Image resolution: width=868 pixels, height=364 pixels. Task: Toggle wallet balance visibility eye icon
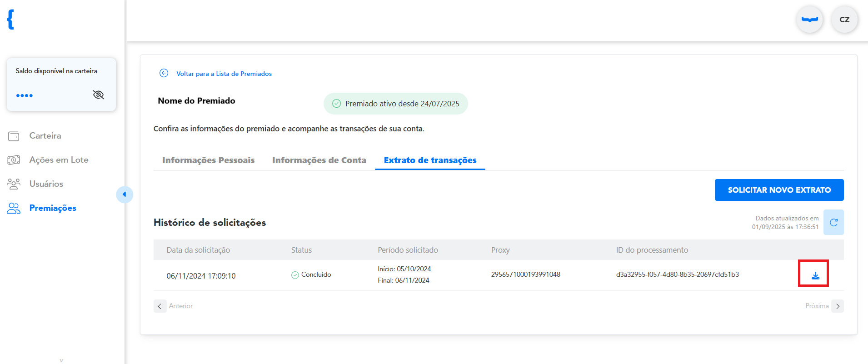pyautogui.click(x=98, y=95)
